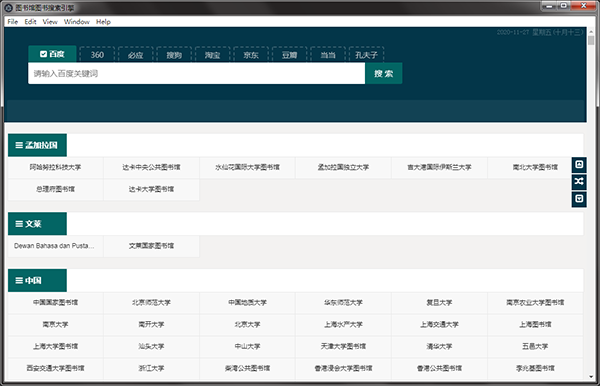Open the File menu
Viewport: 600px width, 386px height.
pyautogui.click(x=13, y=21)
